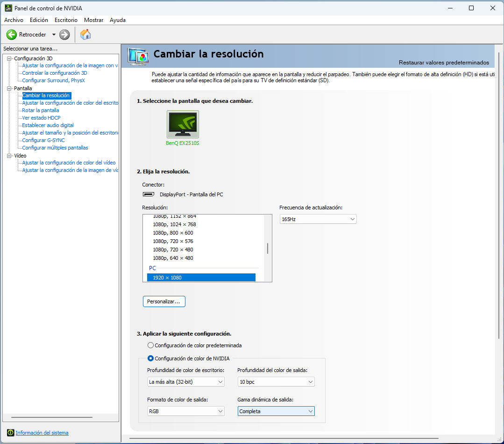This screenshot has width=504, height=444.
Task: Collapse the Vídeo tree node
Action: click(x=9, y=156)
